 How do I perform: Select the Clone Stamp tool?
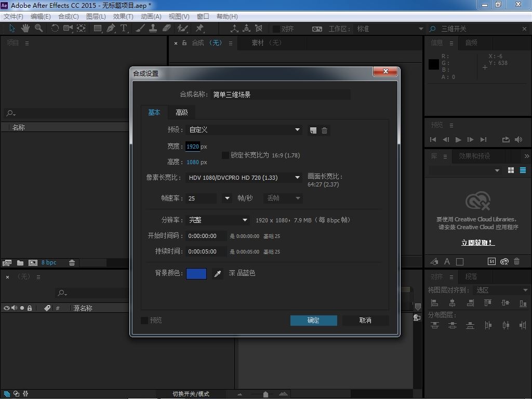point(153,29)
